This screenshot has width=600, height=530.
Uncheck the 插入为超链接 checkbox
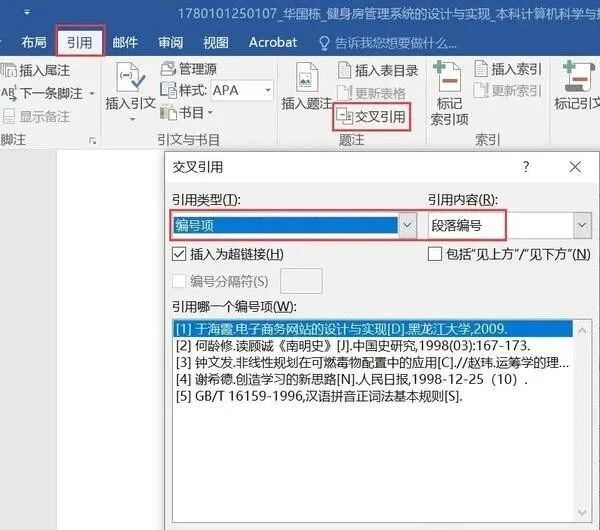(x=180, y=254)
